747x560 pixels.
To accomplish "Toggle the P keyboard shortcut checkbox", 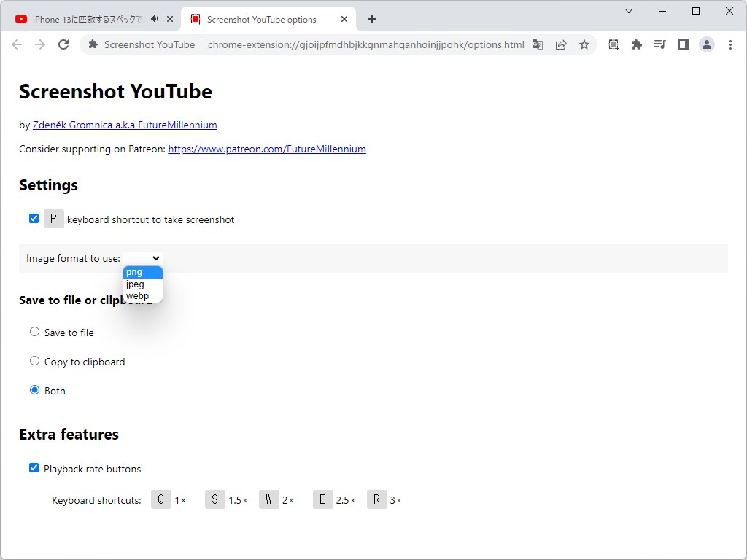I will (x=34, y=219).
